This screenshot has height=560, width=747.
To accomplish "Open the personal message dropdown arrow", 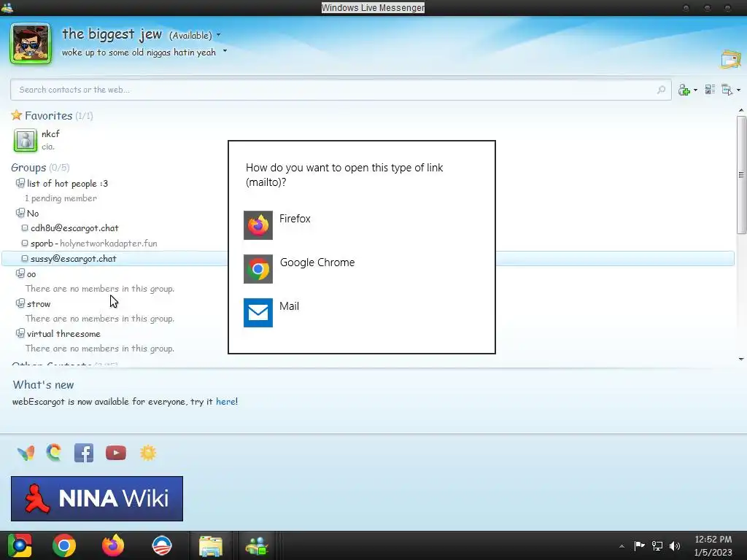I will coord(225,52).
